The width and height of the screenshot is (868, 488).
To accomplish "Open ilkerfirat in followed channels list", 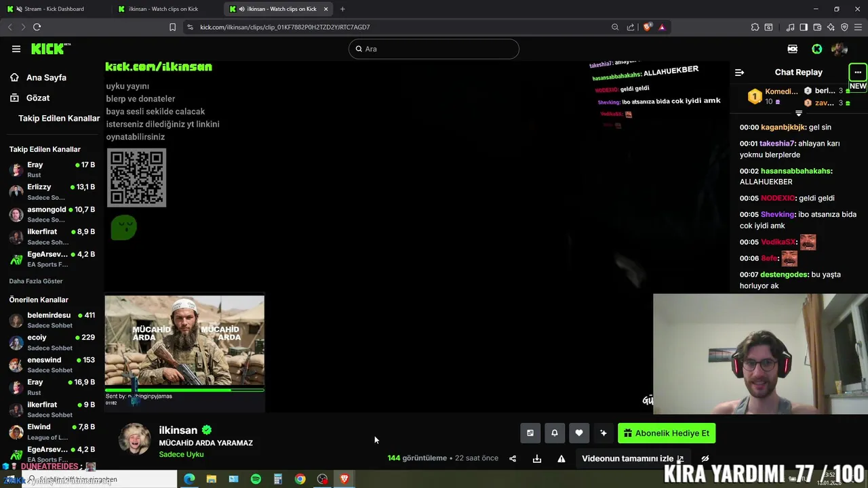I will [52, 237].
